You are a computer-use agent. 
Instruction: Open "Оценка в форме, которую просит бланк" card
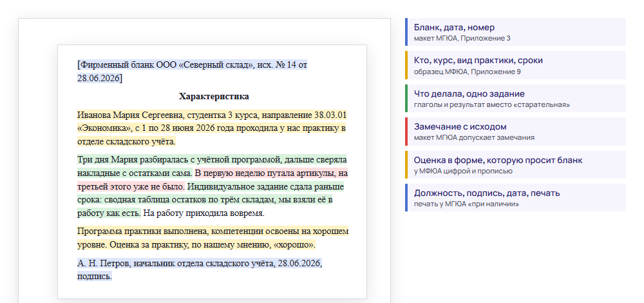tap(515, 165)
